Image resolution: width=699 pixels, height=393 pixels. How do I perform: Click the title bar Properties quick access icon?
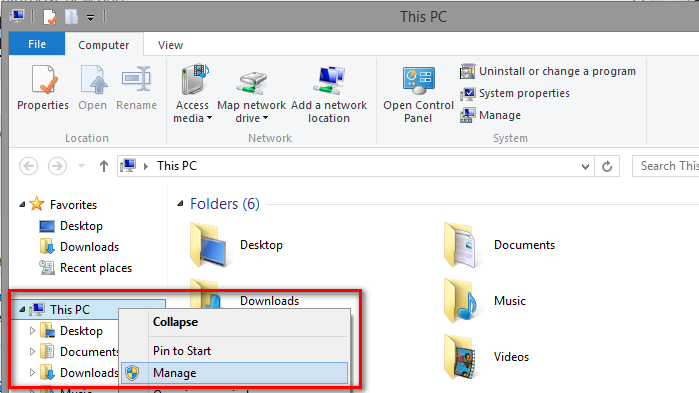49,17
